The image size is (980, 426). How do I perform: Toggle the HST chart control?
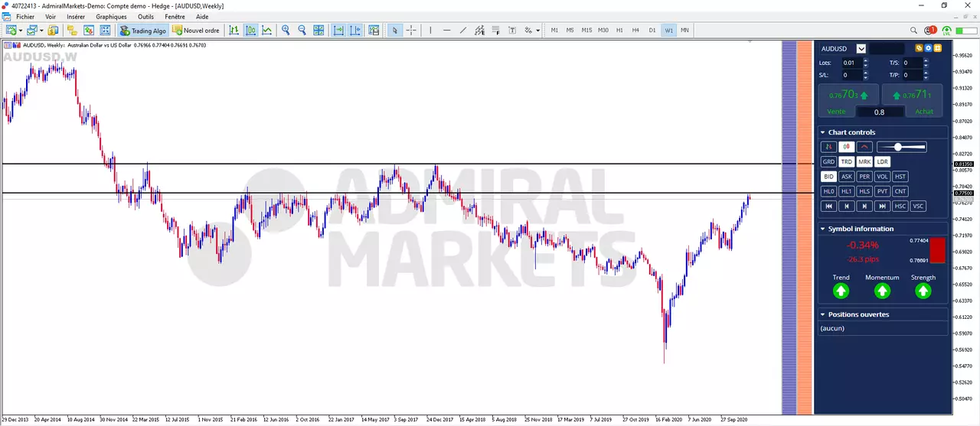coord(900,177)
